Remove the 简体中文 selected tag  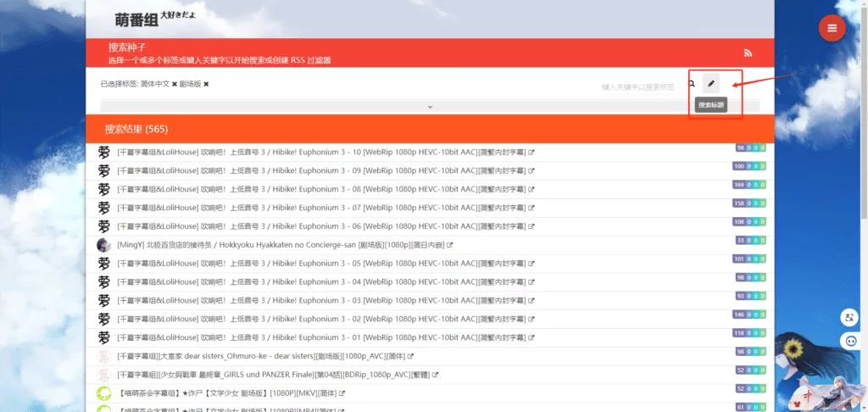175,85
